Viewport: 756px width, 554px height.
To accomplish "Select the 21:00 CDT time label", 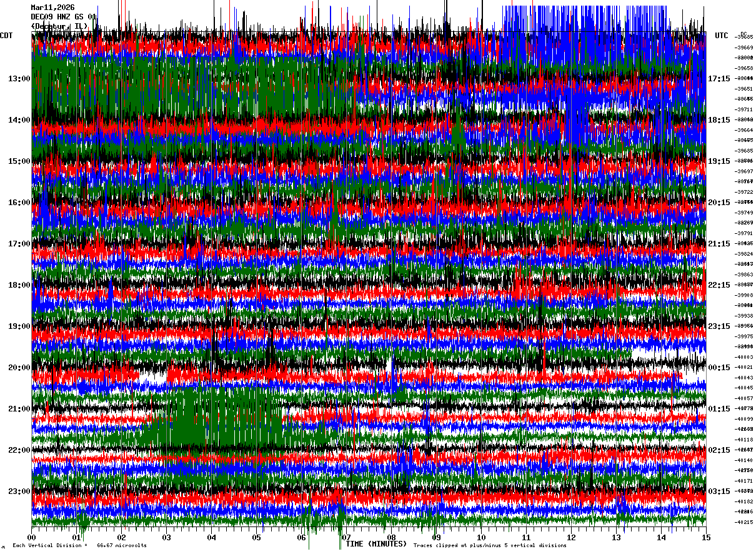I will [19, 409].
